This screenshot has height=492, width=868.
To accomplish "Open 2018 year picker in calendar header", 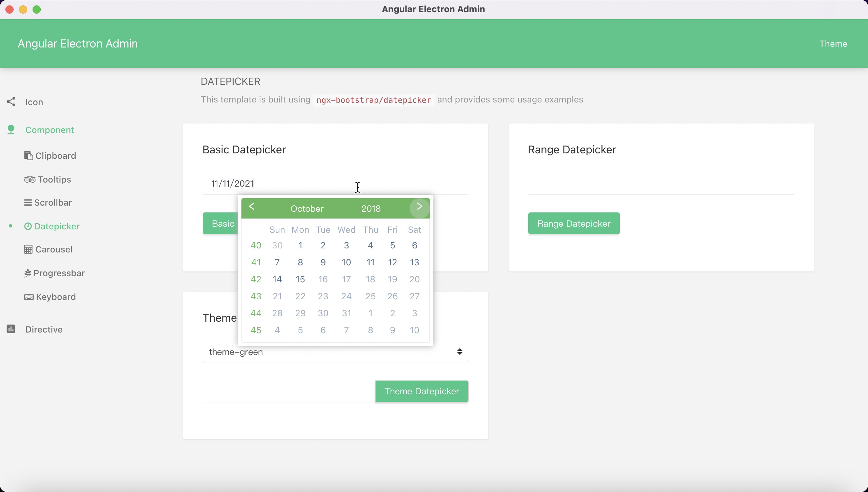I will tap(371, 208).
